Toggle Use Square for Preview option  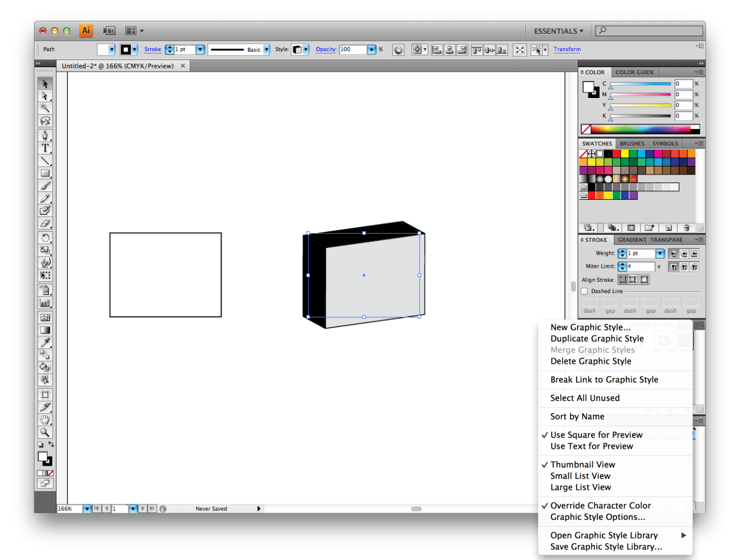click(596, 435)
